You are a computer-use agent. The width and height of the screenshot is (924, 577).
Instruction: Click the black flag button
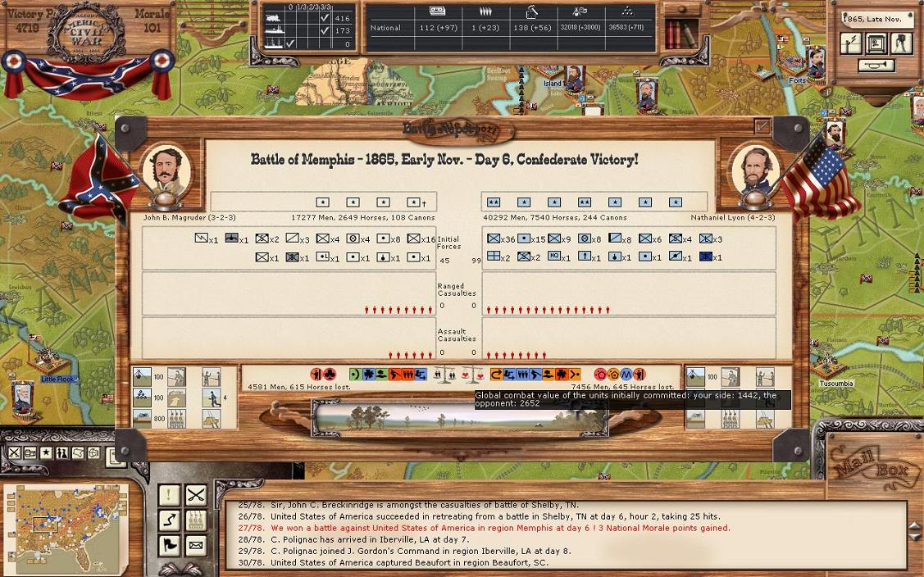pos(169,545)
